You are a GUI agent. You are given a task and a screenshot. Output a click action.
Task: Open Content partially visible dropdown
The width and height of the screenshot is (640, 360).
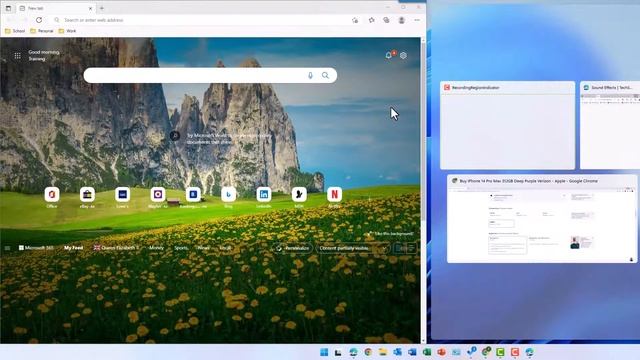353,248
